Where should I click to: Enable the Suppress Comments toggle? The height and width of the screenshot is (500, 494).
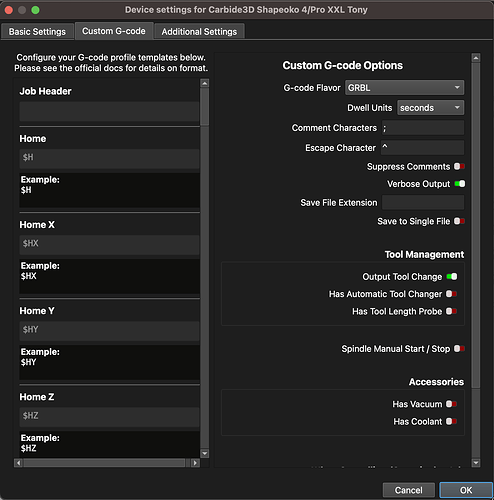click(x=459, y=166)
